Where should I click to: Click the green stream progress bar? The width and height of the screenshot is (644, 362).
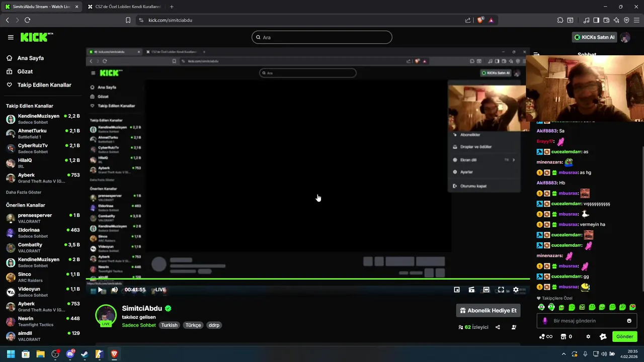click(x=307, y=279)
